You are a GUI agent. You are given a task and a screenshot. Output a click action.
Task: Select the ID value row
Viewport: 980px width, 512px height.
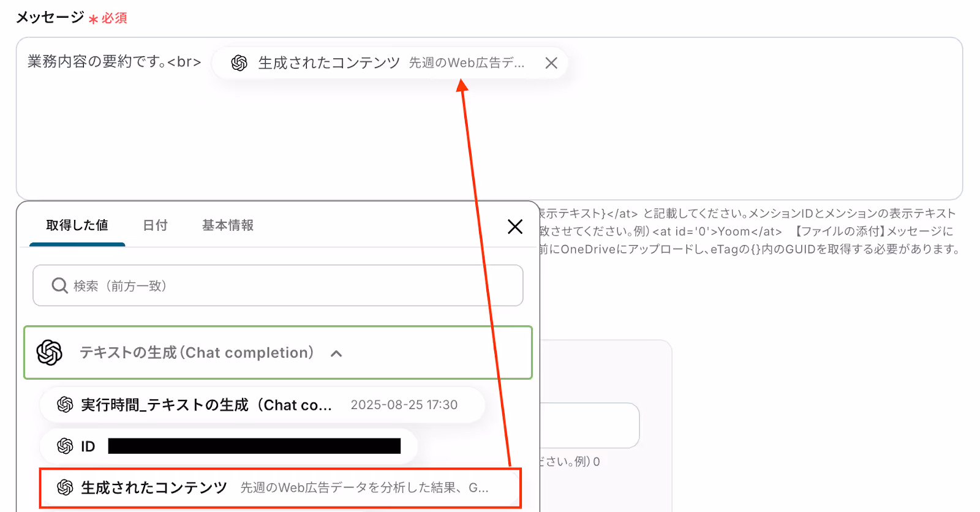pos(228,446)
